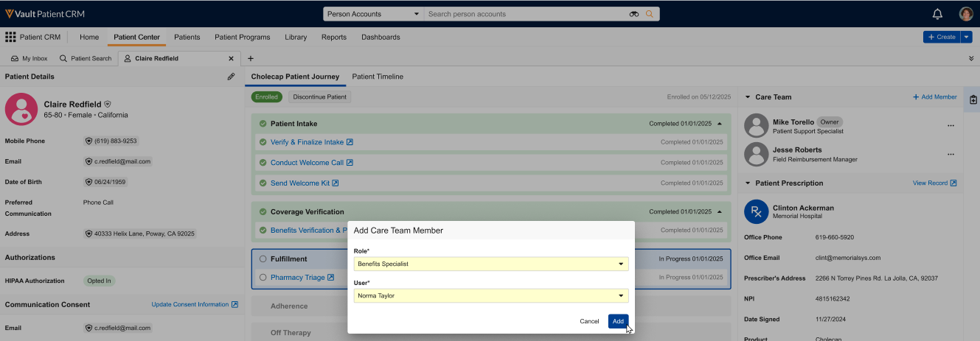
Task: Open the app launcher grid icon
Action: click(10, 37)
